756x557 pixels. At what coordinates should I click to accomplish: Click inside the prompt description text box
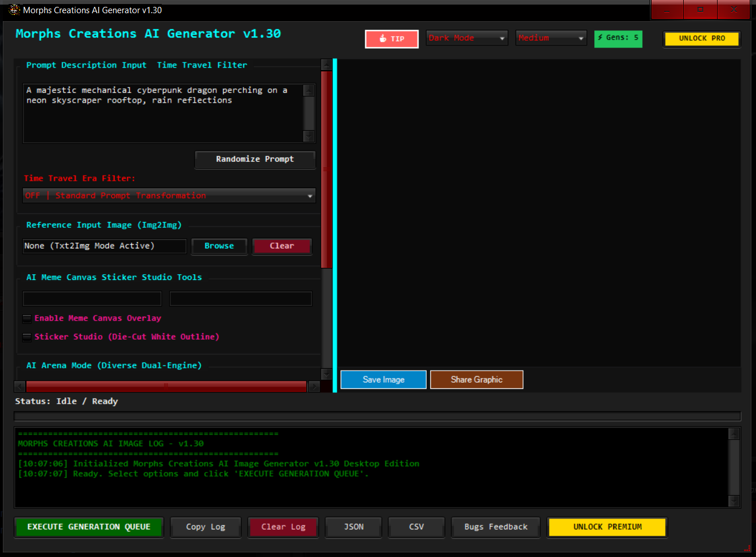pos(163,113)
